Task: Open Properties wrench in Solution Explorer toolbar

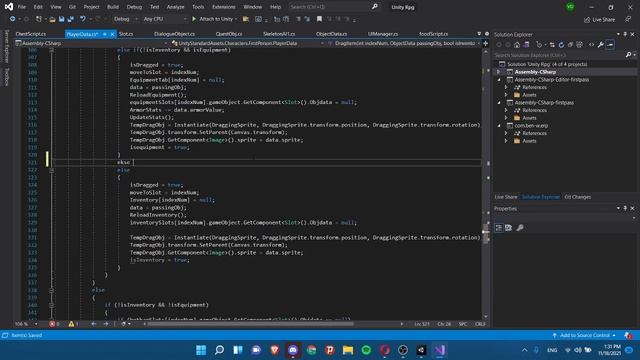Action: click(x=601, y=45)
